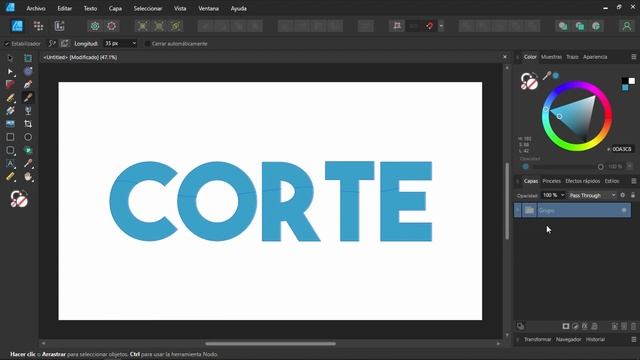Open Color panel options menu
This screenshot has height=360, width=640.
click(x=633, y=57)
